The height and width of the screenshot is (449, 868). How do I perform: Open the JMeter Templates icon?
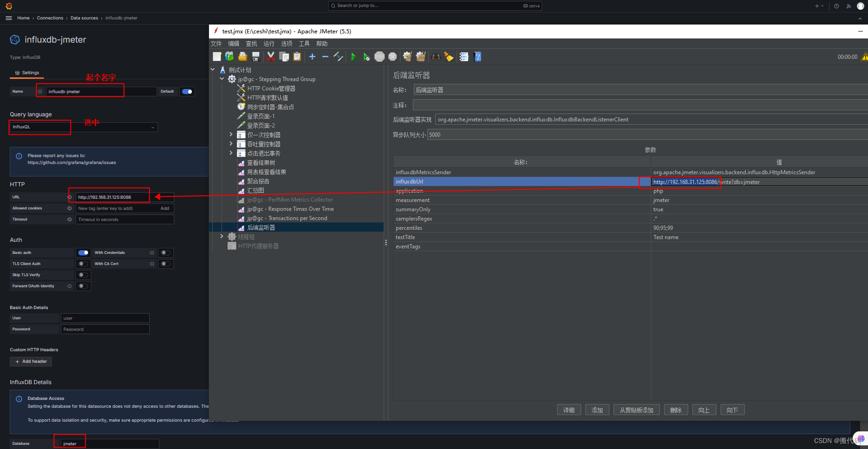[229, 57]
